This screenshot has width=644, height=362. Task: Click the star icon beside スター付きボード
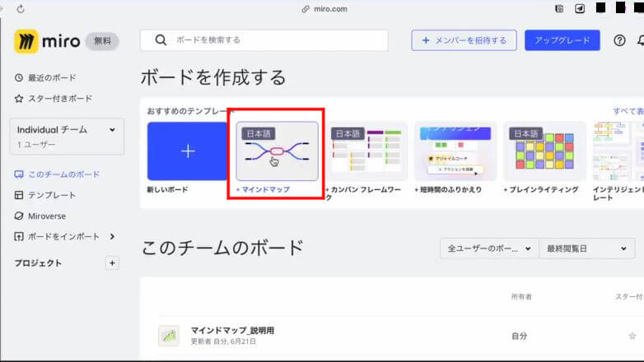click(x=19, y=99)
